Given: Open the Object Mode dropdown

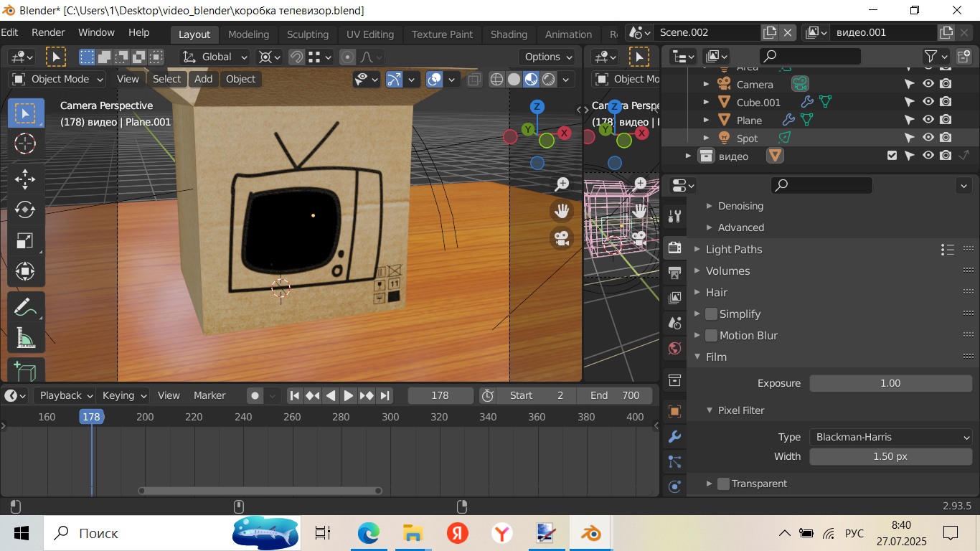Looking at the screenshot, I should [57, 79].
